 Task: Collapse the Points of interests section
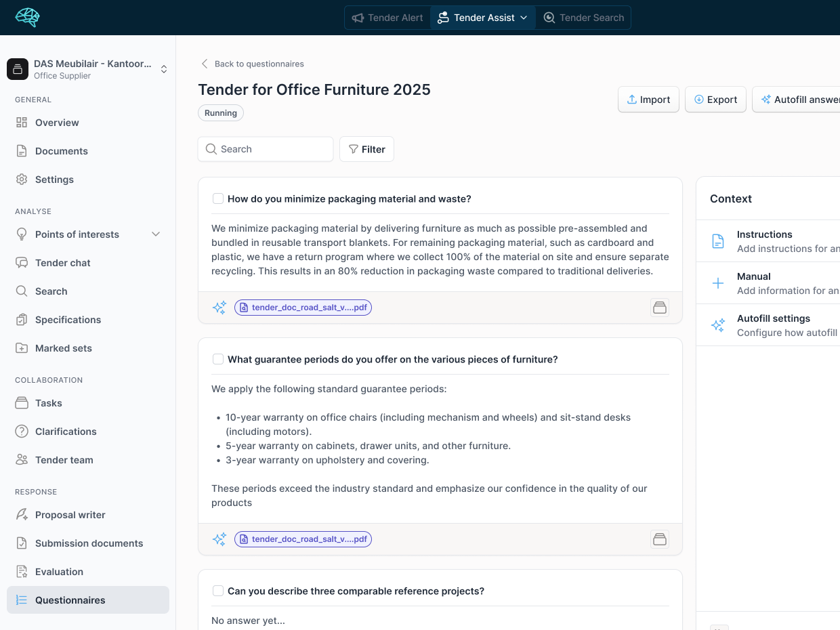coord(156,234)
